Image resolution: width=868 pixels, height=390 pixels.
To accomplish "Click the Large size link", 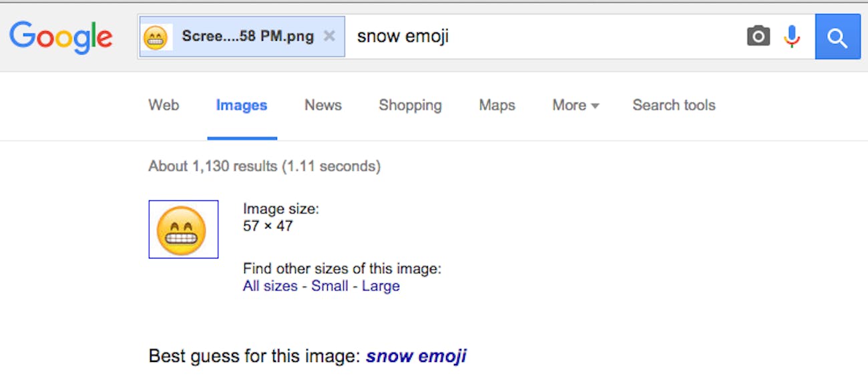I will pos(381,286).
